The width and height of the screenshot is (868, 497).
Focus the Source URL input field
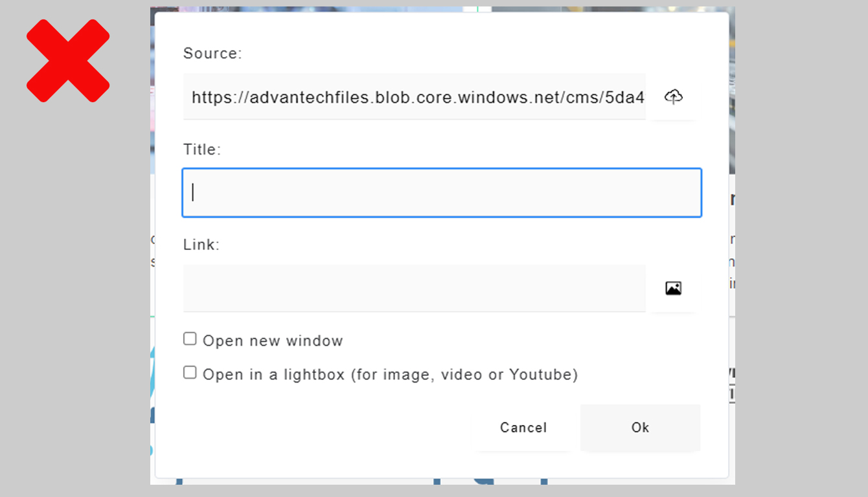(x=415, y=97)
